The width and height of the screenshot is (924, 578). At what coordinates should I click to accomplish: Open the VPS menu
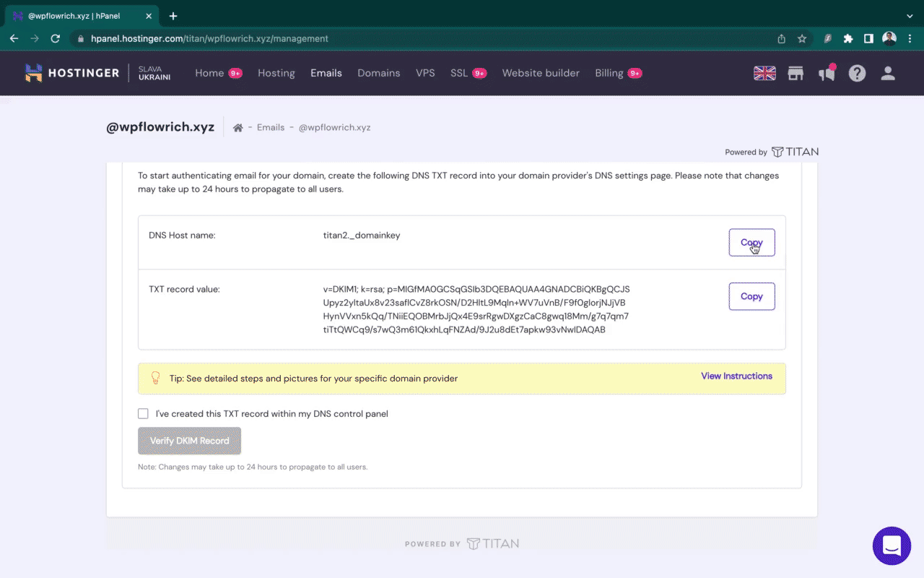pos(425,73)
